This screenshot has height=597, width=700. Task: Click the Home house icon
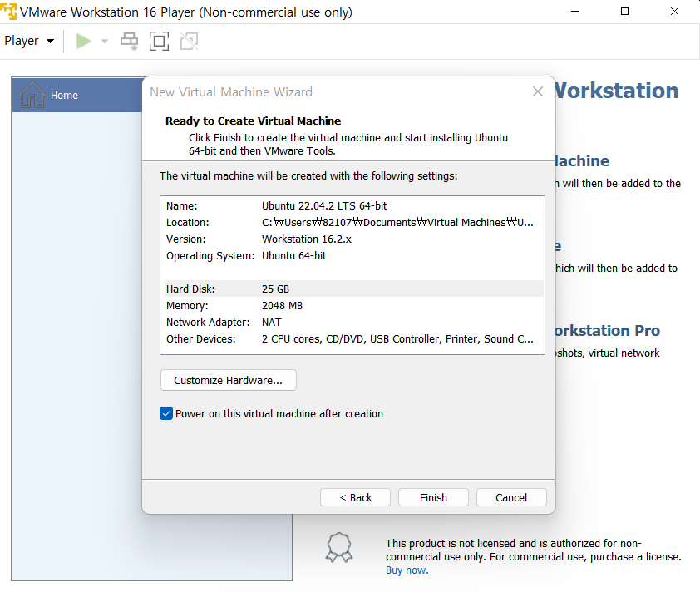(32, 94)
